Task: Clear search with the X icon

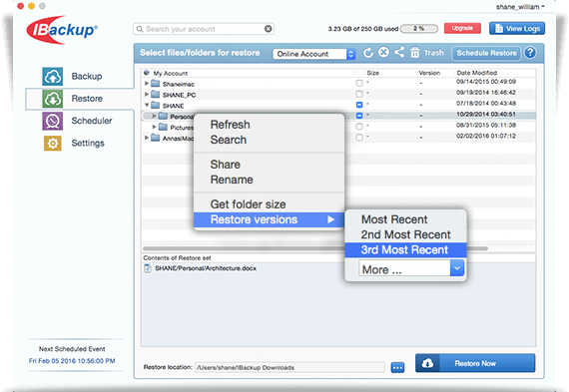Action: click(269, 29)
